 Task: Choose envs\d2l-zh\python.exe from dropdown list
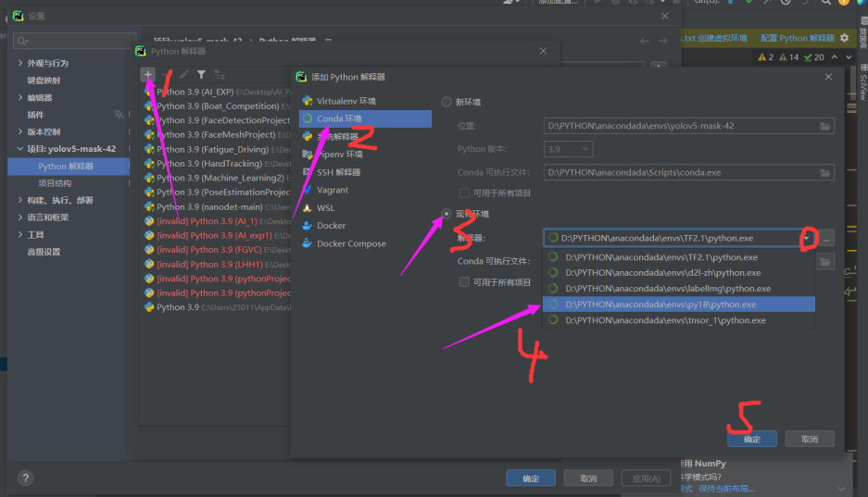coord(679,272)
